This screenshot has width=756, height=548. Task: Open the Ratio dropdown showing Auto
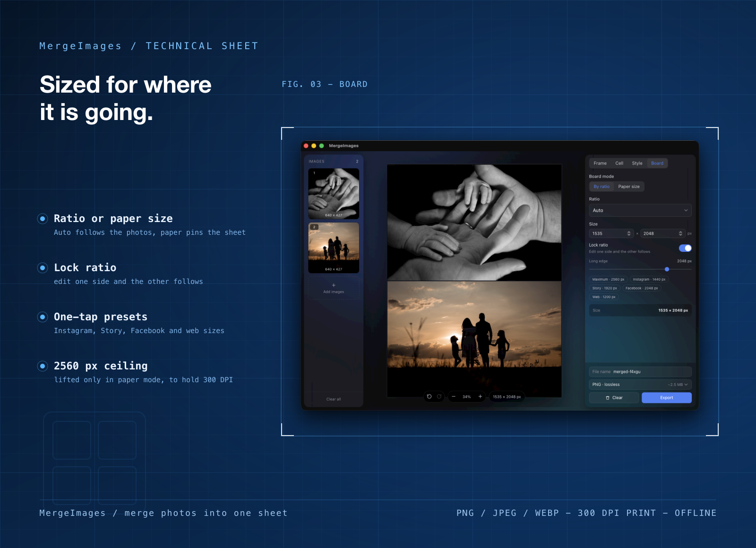(x=640, y=210)
